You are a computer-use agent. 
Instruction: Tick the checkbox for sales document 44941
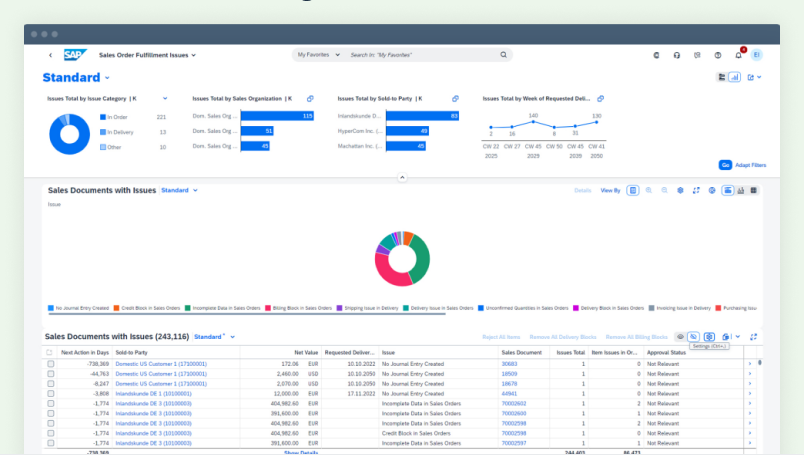(51, 393)
